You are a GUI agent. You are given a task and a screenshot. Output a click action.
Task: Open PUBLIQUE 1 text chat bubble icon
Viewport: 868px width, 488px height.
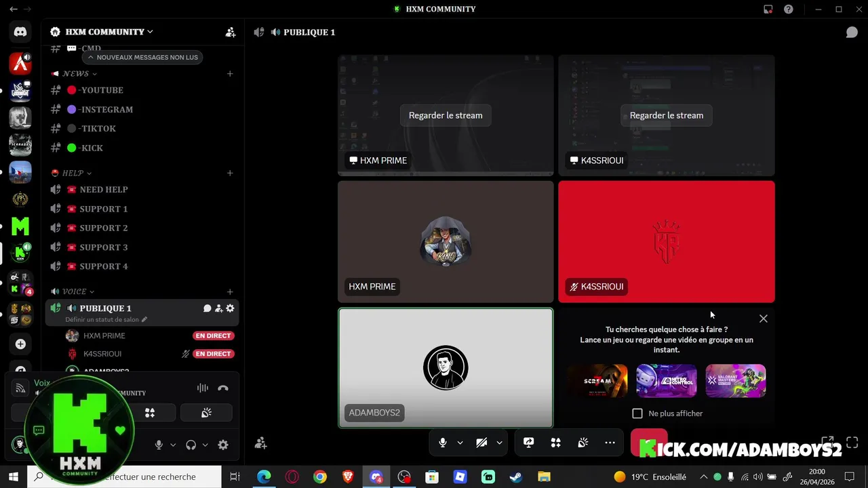tap(208, 308)
